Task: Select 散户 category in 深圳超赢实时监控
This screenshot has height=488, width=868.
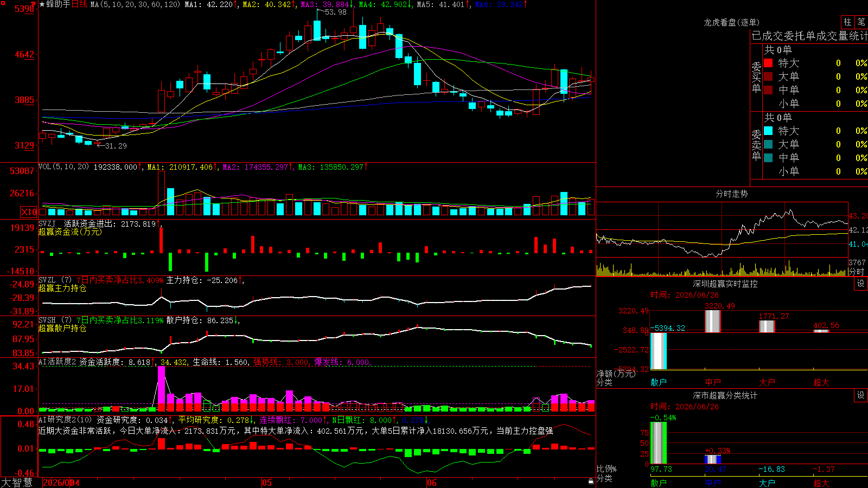Action: tap(659, 382)
